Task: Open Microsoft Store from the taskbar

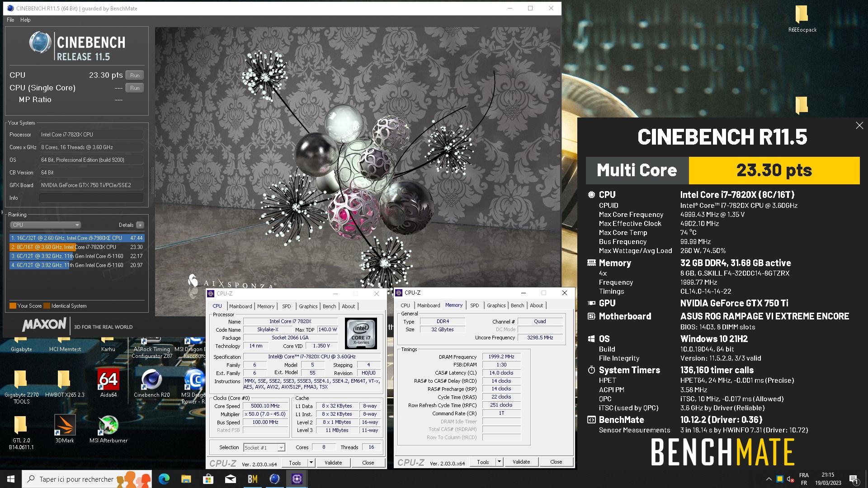Action: pyautogui.click(x=208, y=479)
